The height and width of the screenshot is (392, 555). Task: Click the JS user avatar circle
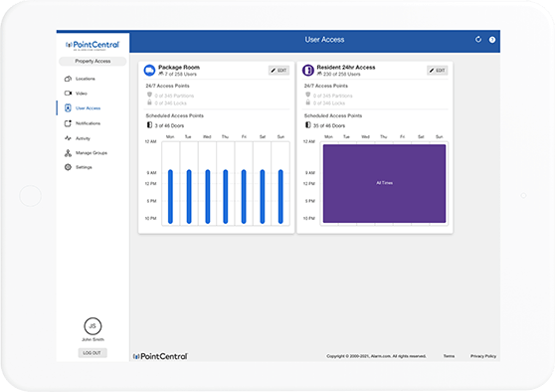[x=92, y=326]
